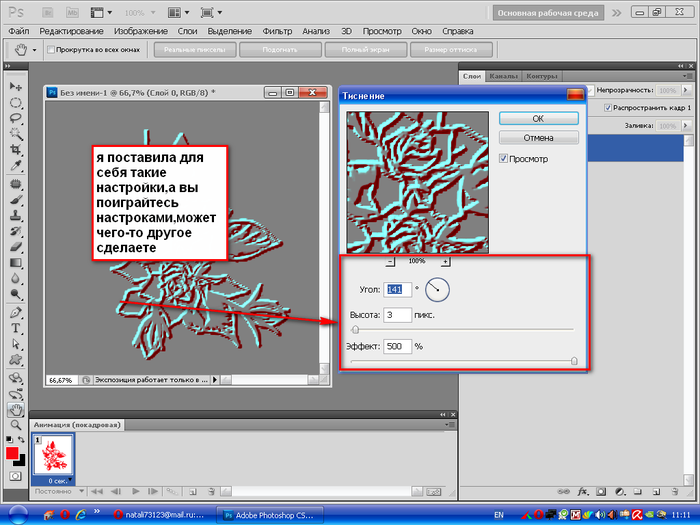The image size is (700, 525).
Task: Select the Dodge tool
Action: (x=16, y=294)
